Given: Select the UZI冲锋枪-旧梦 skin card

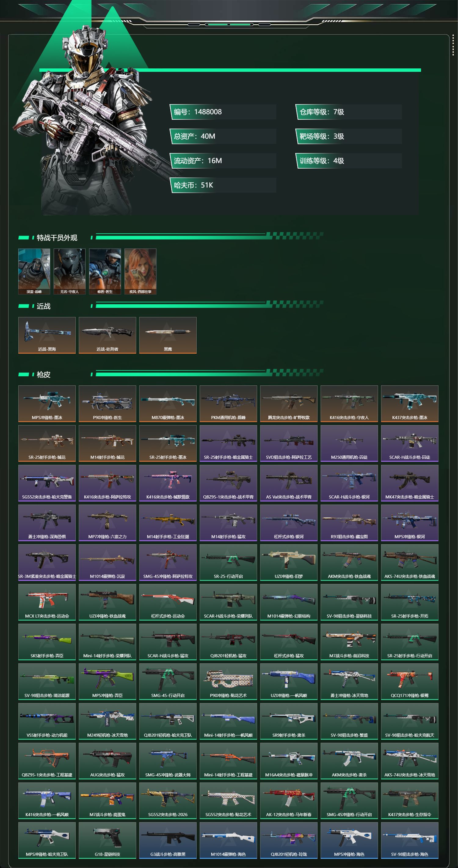Looking at the screenshot, I should click(289, 562).
